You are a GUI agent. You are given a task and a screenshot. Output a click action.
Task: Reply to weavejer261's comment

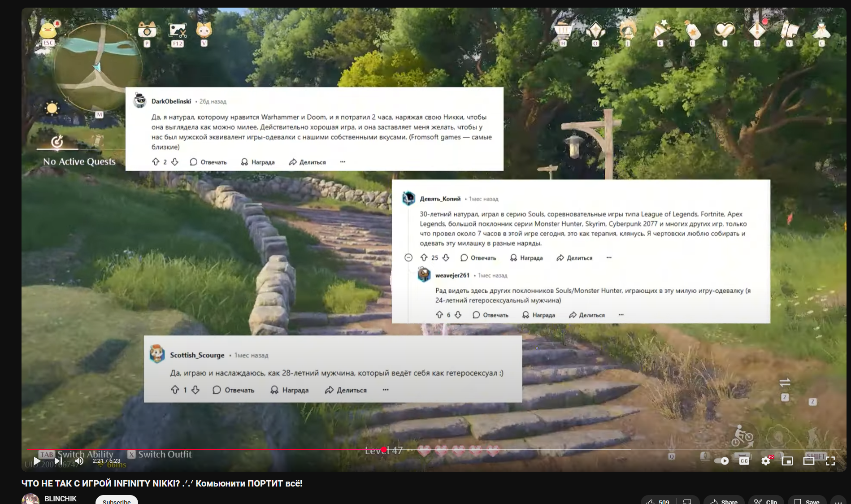(x=491, y=315)
